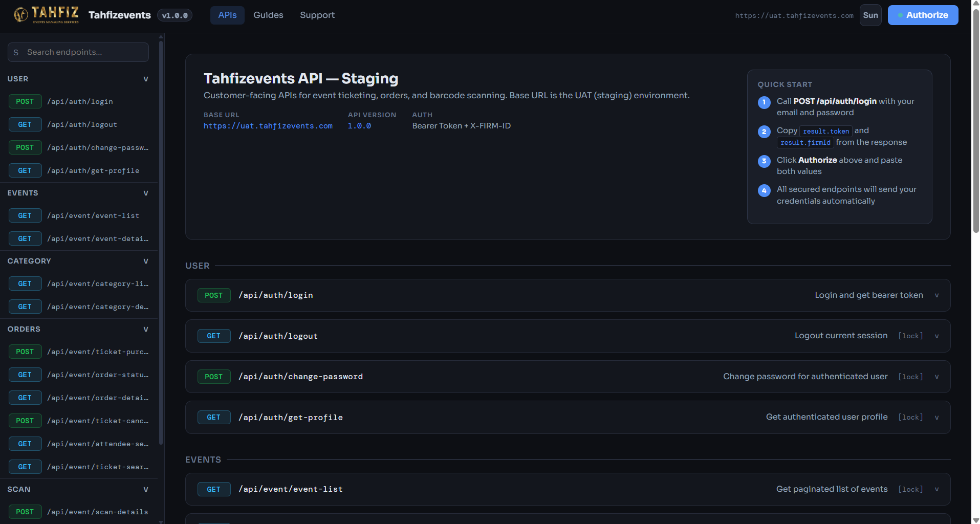This screenshot has width=980, height=524.
Task: Click the v1.0.0 version badge
Action: (x=175, y=15)
